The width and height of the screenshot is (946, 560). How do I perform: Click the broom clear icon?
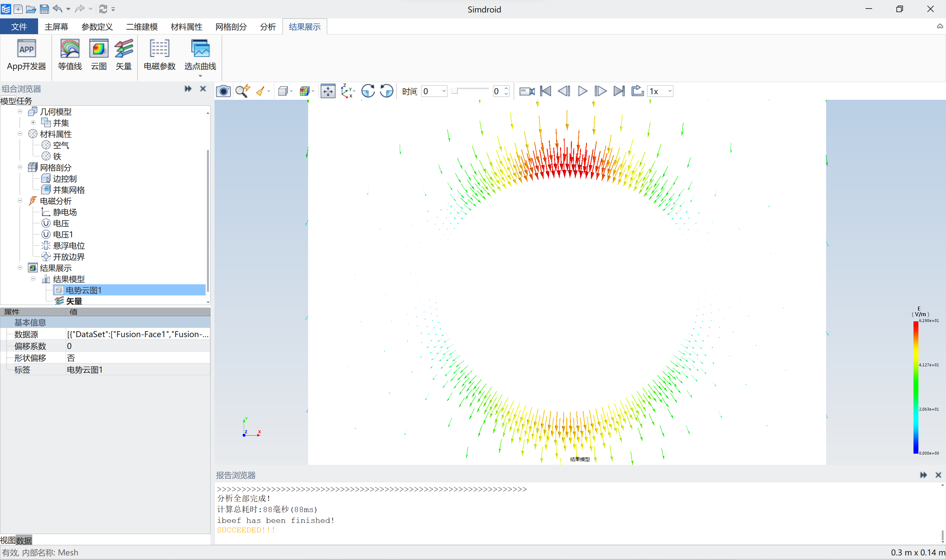point(260,91)
